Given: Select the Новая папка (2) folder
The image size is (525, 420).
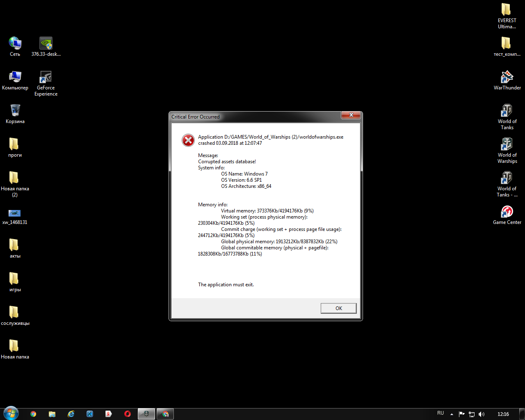Looking at the screenshot, I should point(15,184).
